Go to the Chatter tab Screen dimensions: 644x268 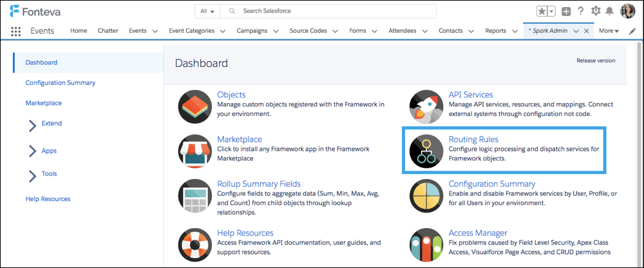tap(108, 31)
